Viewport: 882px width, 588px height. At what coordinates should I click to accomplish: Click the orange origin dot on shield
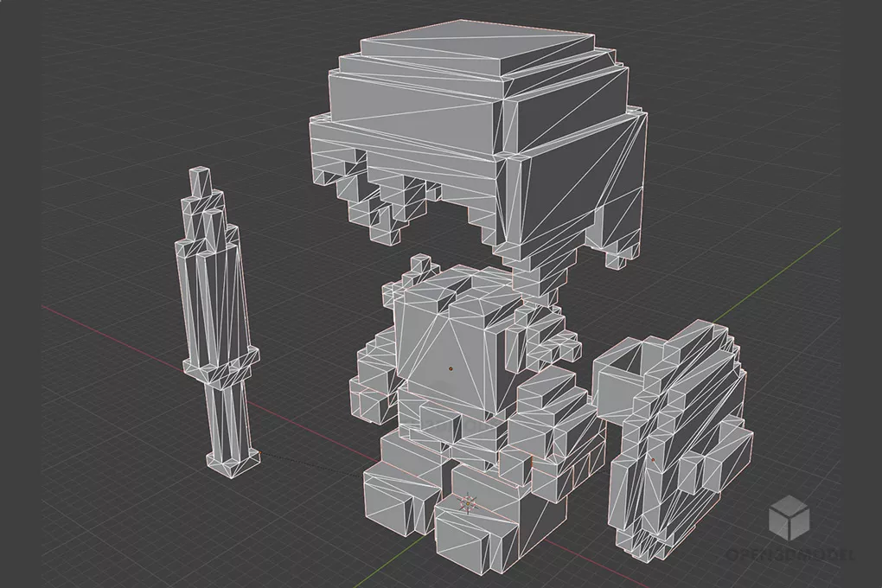pyautogui.click(x=653, y=460)
